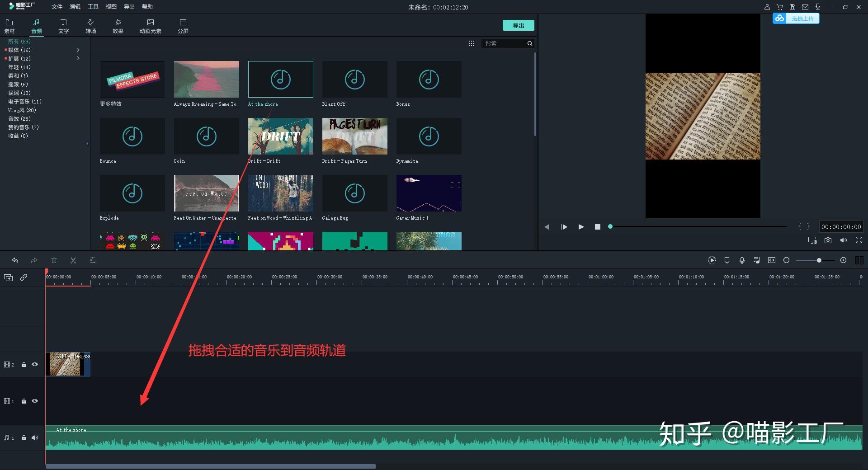
Task: Open the 转场 transitions tab
Action: point(91,26)
